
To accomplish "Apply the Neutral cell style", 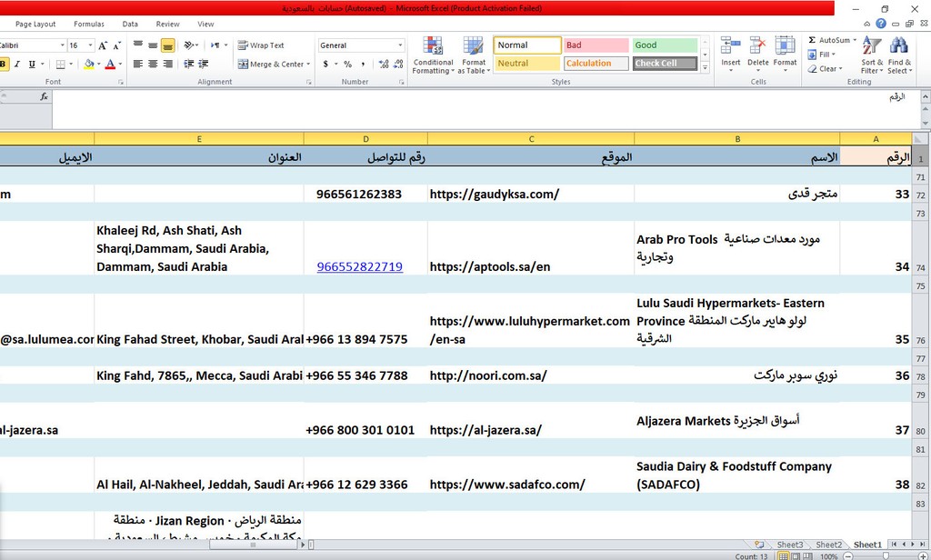I will [x=527, y=64].
